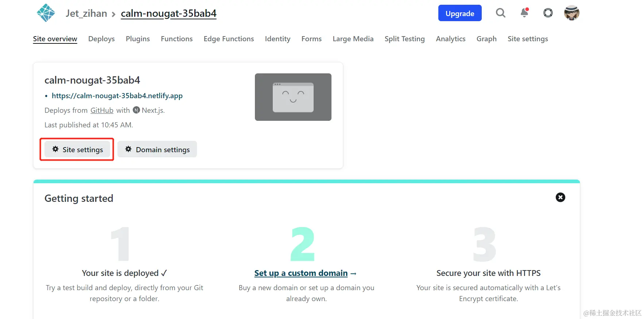Click the Next.js framework icon
This screenshot has width=644, height=319.
click(x=136, y=110)
